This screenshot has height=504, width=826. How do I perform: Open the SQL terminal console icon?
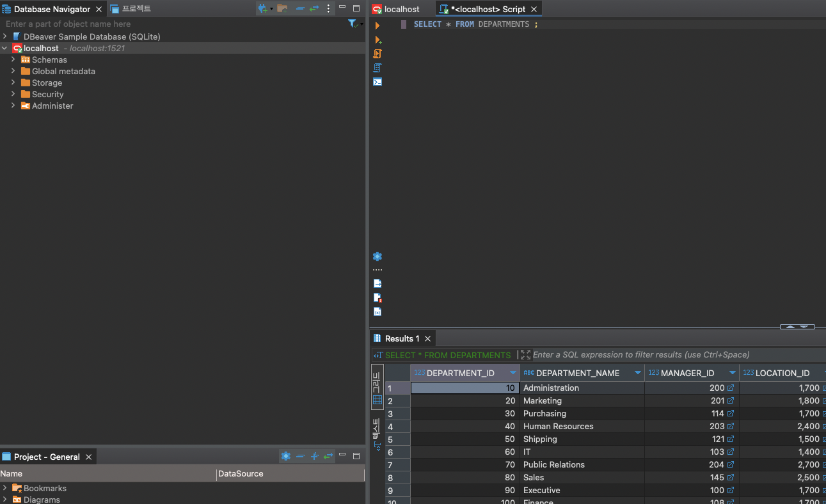(x=377, y=82)
